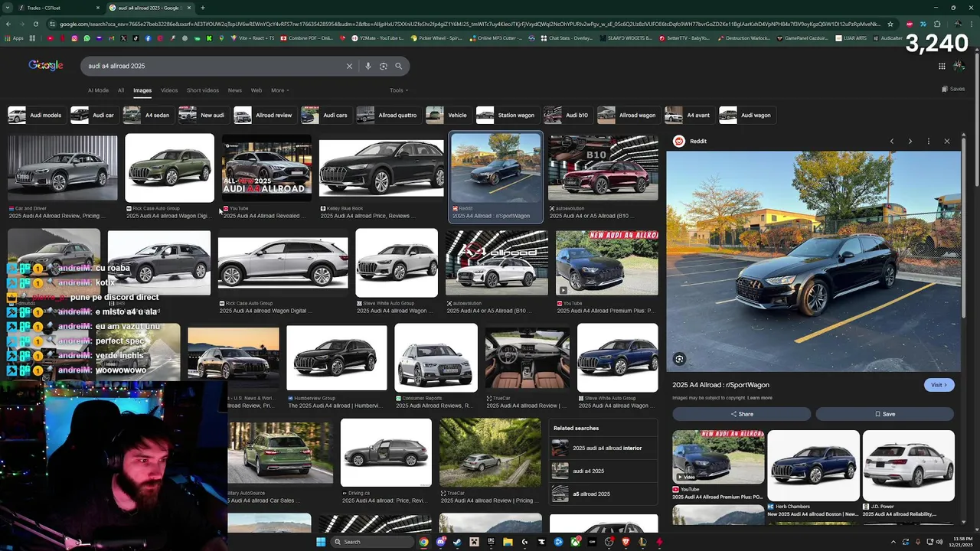Image resolution: width=980 pixels, height=551 pixels.
Task: Open tab search dropdown arrow
Action: pos(8,8)
